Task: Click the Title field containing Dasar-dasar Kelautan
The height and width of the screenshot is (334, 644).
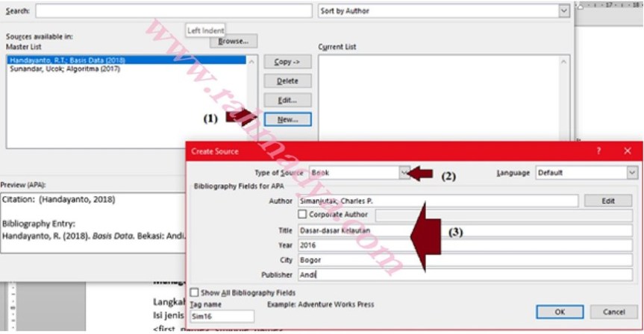Action: pyautogui.click(x=464, y=230)
